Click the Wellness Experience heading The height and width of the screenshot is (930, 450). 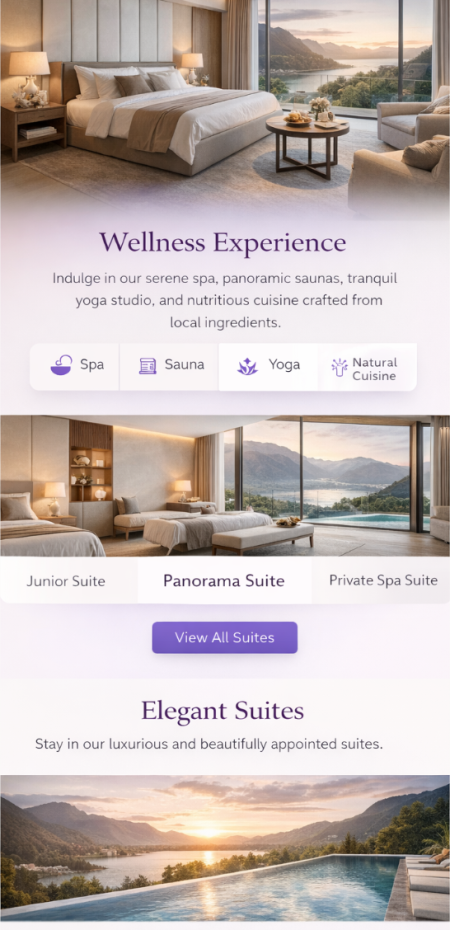222,243
